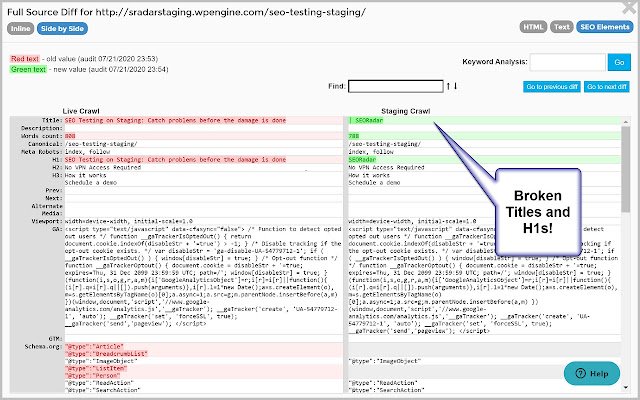
Task: Go to next diff
Action: [607, 87]
